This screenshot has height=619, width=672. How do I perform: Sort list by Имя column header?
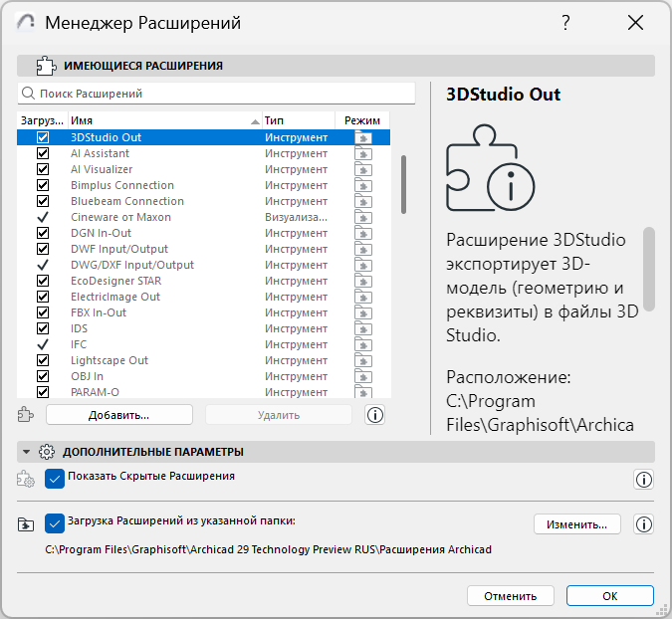164,120
